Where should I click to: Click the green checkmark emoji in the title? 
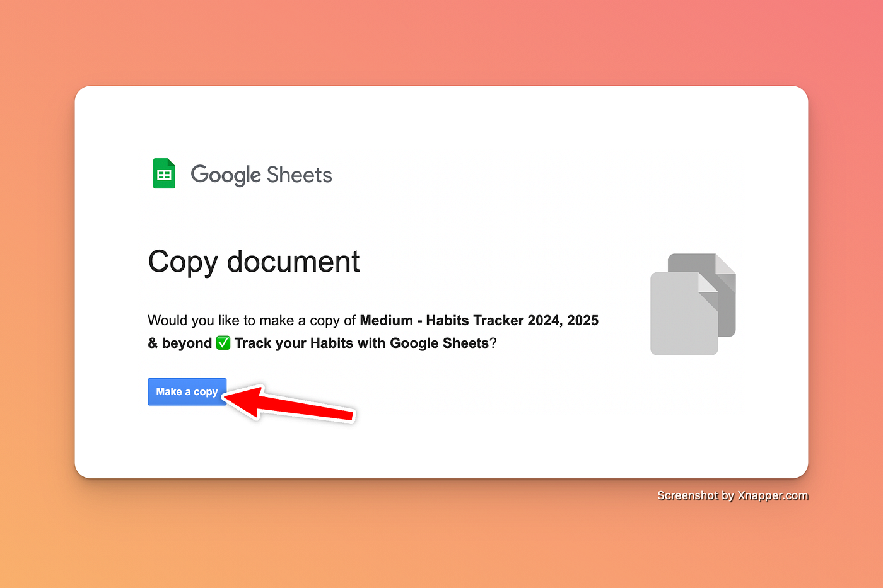click(x=223, y=343)
